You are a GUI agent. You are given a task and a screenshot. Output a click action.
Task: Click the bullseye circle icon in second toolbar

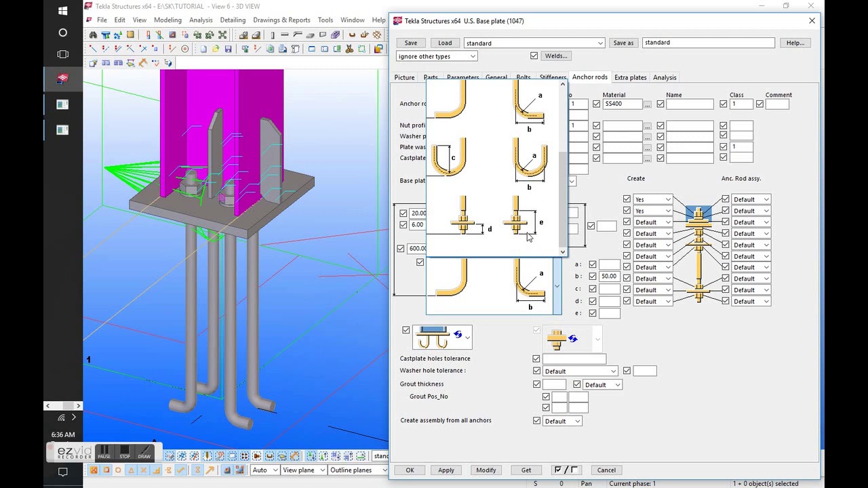click(x=185, y=49)
